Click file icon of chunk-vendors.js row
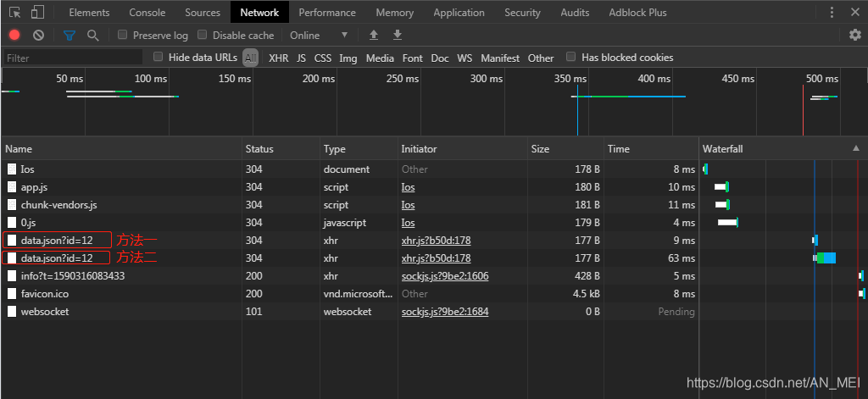The width and height of the screenshot is (868, 399). (12, 205)
